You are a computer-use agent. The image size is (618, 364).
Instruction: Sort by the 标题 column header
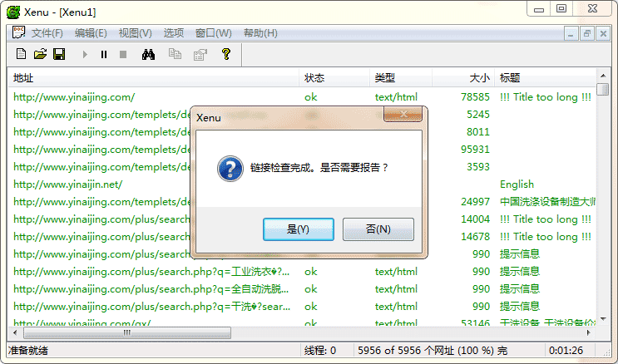(x=545, y=77)
